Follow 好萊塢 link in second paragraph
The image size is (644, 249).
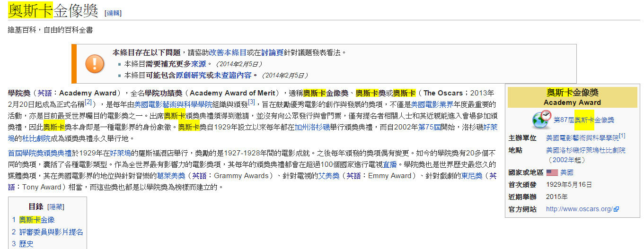click(x=120, y=153)
